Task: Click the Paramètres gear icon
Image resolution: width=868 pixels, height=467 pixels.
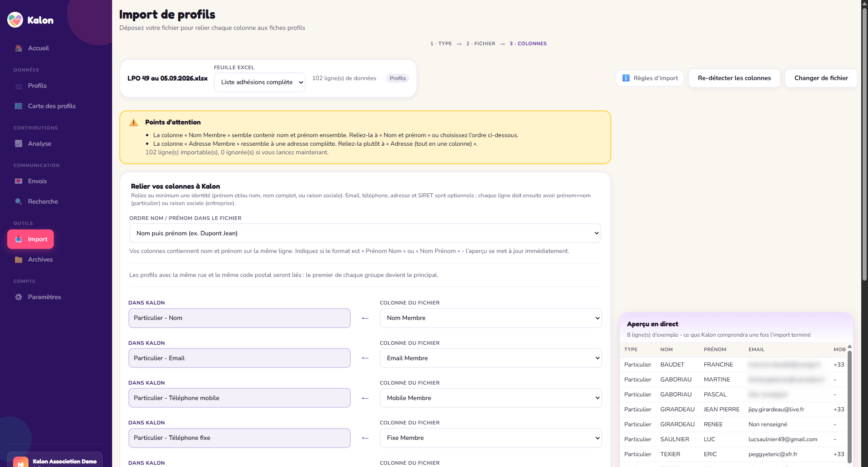Action: tap(19, 297)
